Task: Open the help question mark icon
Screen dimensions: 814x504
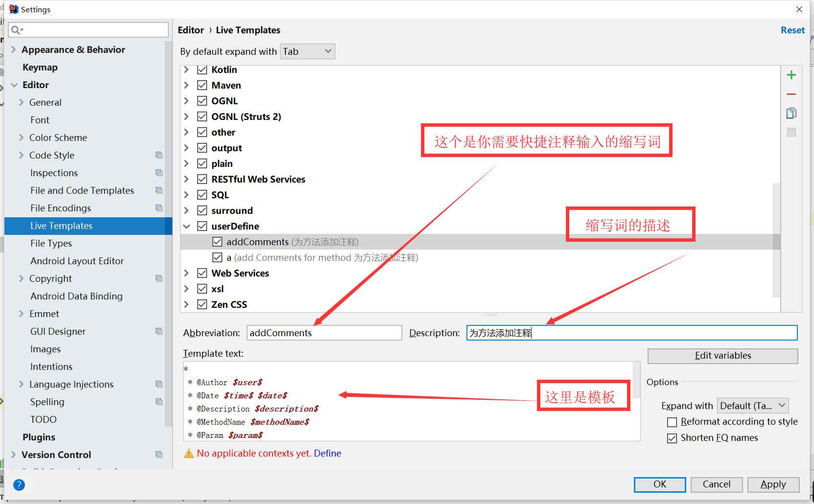Action: pyautogui.click(x=19, y=485)
